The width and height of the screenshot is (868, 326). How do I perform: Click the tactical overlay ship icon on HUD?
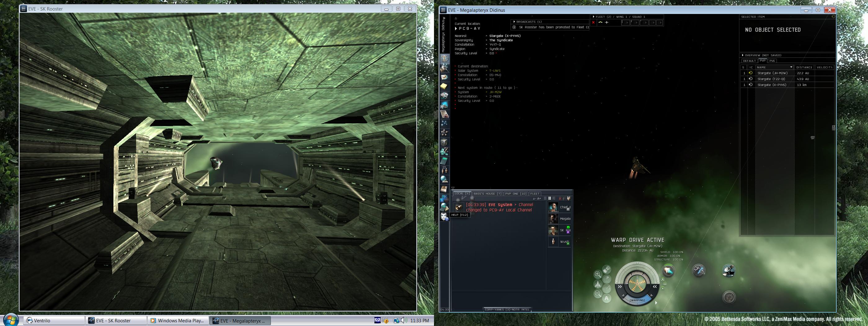(x=598, y=284)
